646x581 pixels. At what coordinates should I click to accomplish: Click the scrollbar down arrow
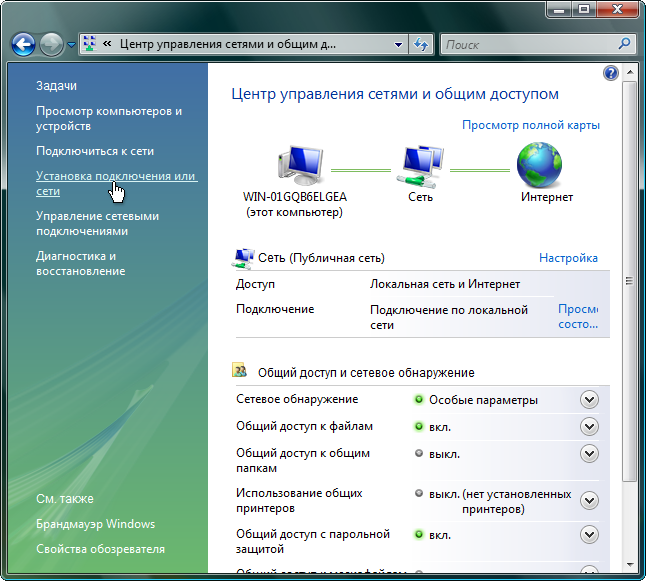coord(630,565)
